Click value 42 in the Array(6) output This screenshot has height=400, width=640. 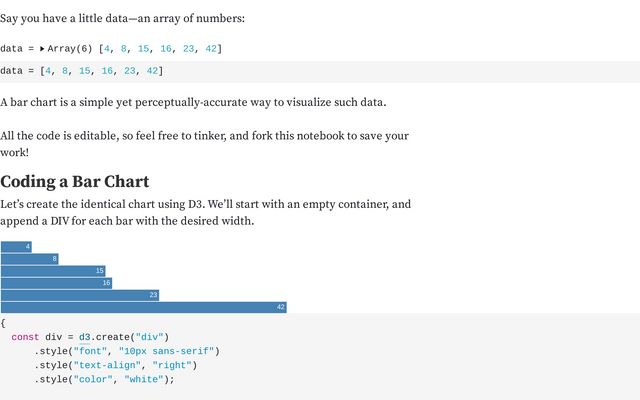coord(211,49)
